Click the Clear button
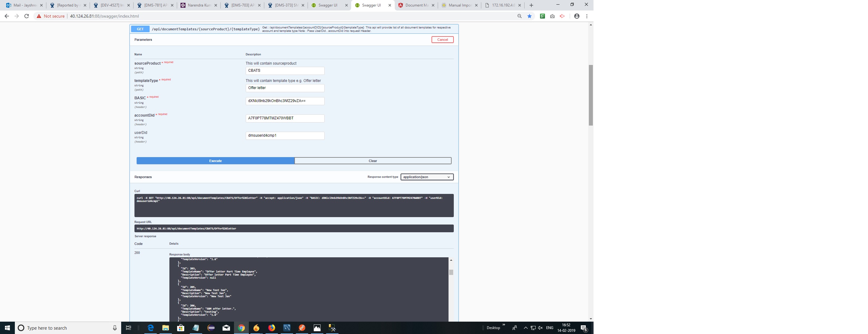The image size is (868, 334). (373, 161)
